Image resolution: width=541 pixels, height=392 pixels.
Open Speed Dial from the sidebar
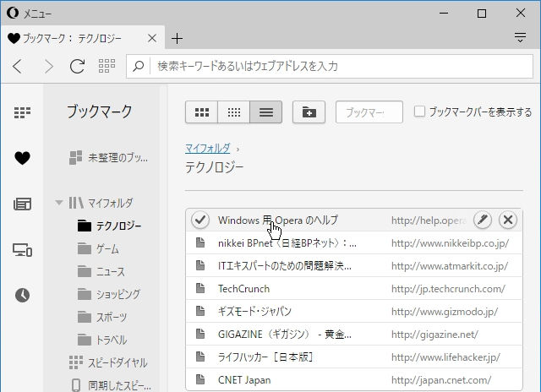tap(22, 112)
